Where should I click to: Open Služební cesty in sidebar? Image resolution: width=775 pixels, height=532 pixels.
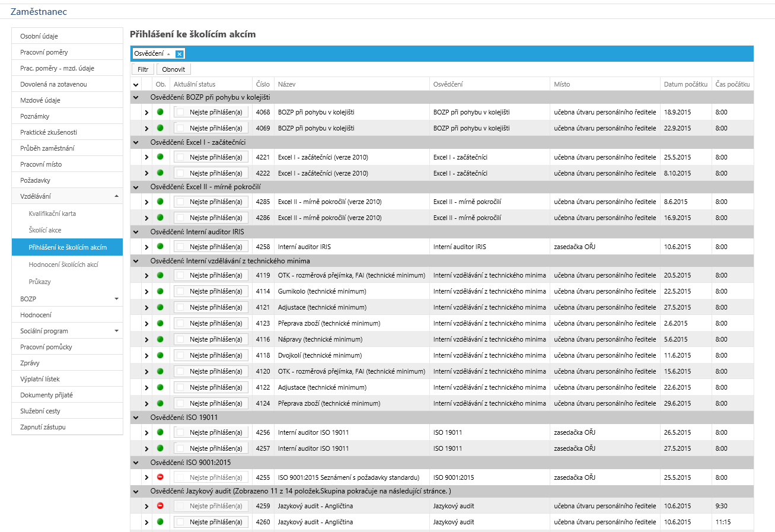click(x=67, y=411)
